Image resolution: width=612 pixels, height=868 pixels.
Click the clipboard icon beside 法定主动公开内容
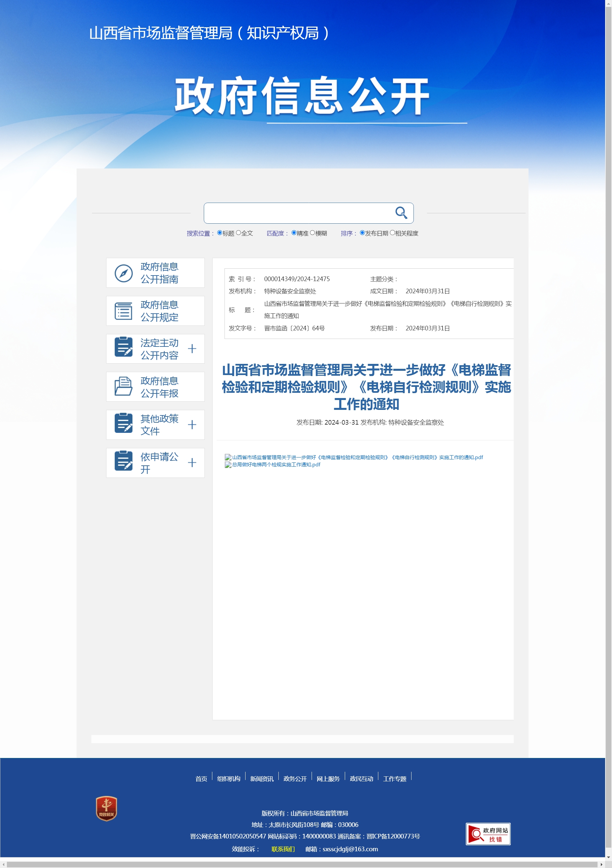pyautogui.click(x=123, y=347)
